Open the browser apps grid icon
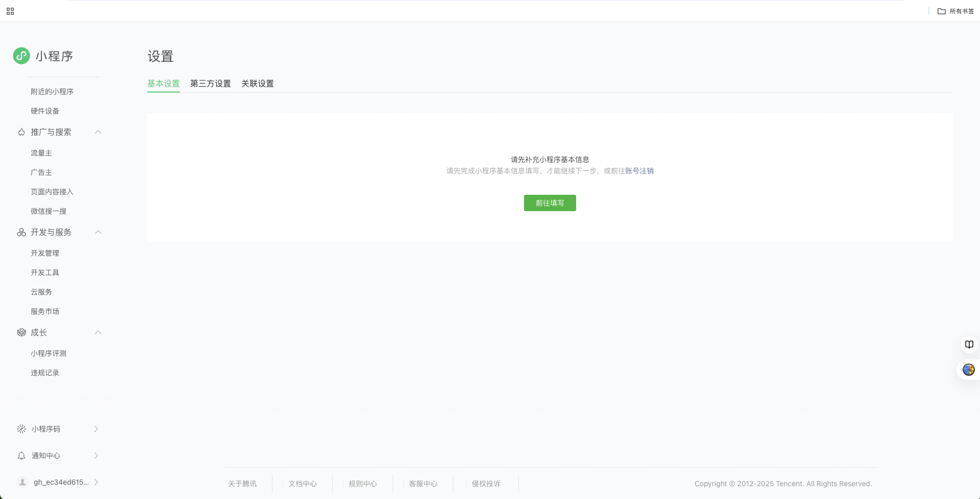 [x=10, y=11]
